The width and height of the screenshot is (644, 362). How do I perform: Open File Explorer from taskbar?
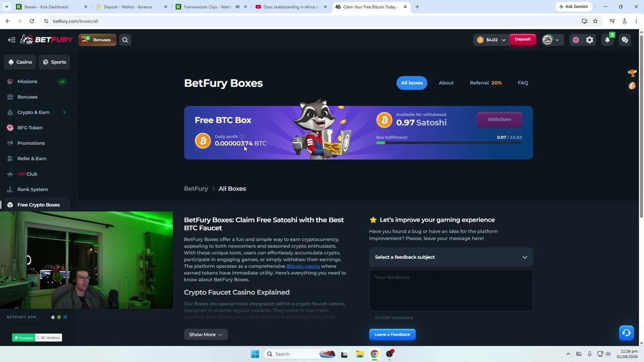360,354
